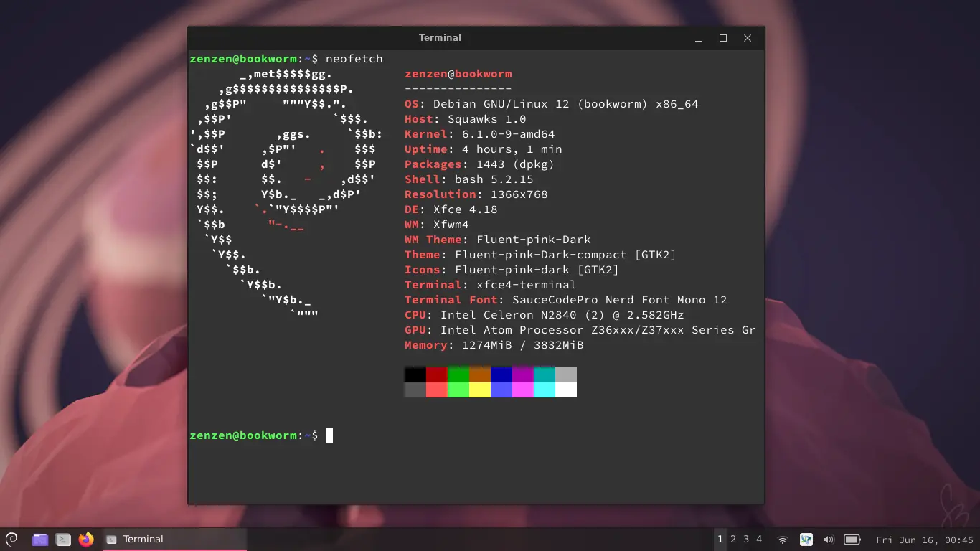Switch to workspace 4
This screenshot has width=980, height=551.
pos(759,540)
